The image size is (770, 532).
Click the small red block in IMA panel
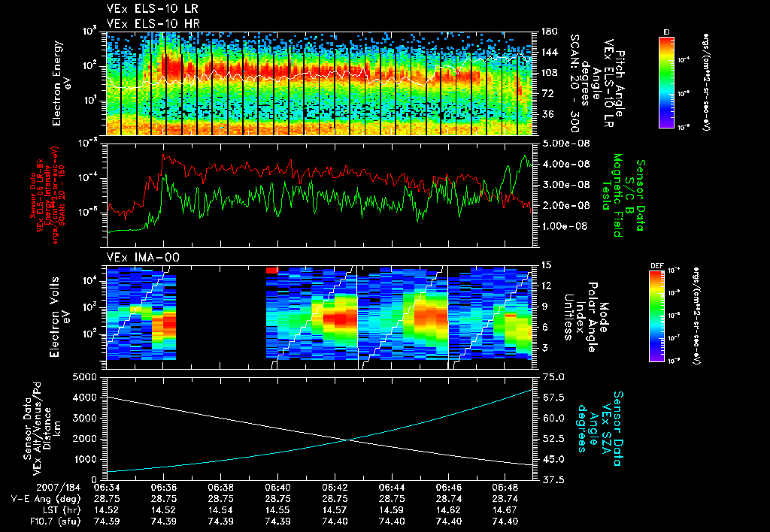[272, 271]
